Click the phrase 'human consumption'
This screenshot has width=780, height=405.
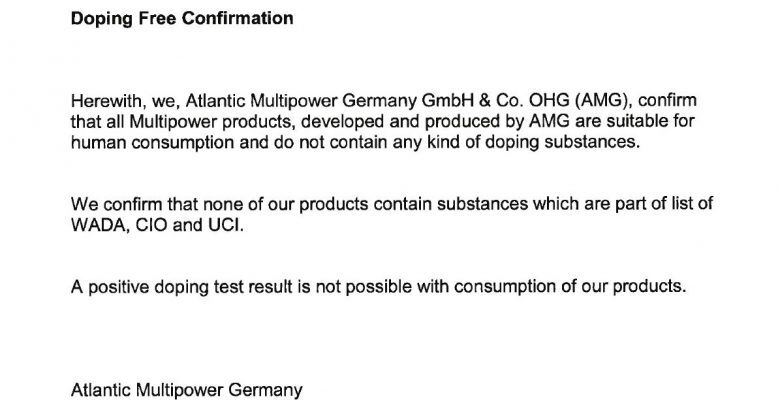pyautogui.click(x=152, y=143)
